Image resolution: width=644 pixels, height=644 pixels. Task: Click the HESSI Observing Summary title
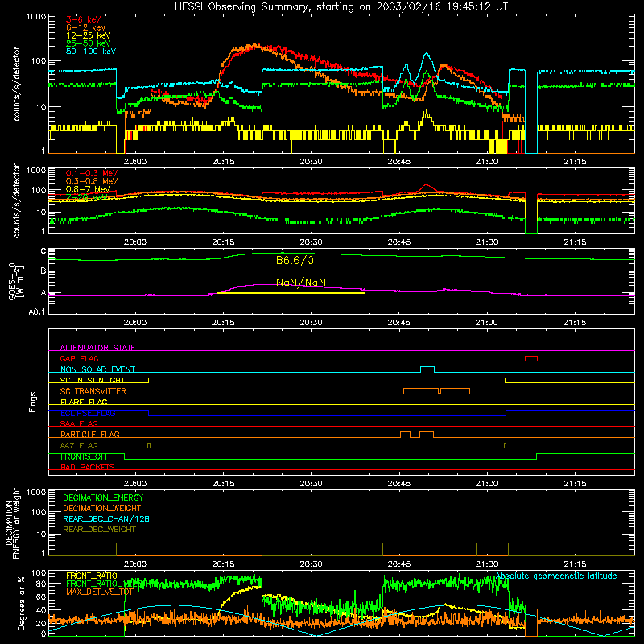pyautogui.click(x=341, y=7)
